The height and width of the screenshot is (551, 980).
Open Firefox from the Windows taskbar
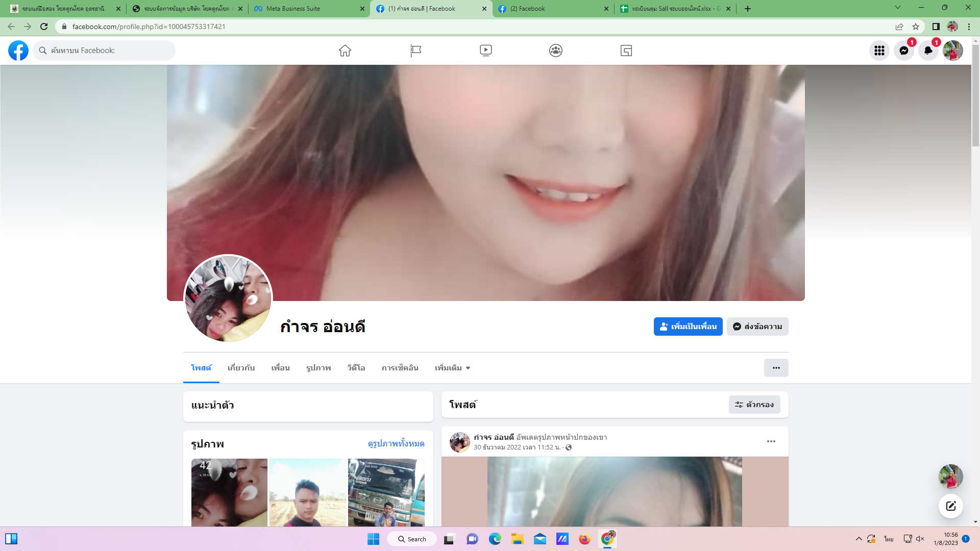[x=584, y=539]
